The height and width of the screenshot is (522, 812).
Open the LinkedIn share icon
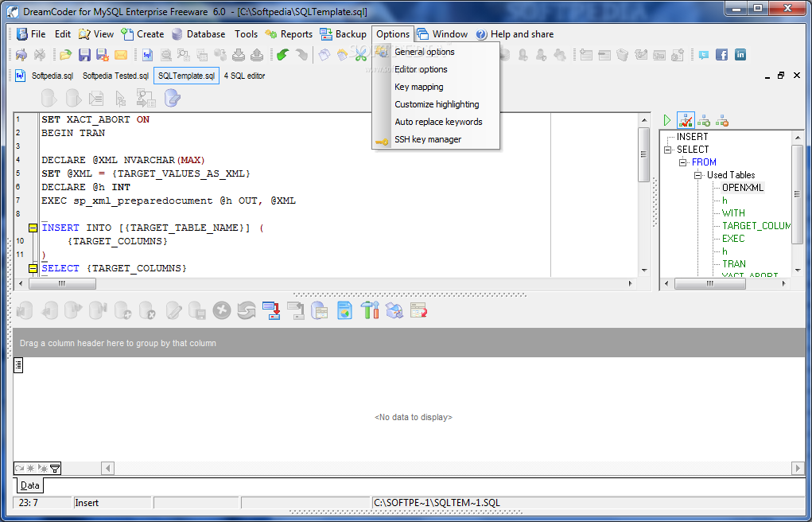click(x=740, y=54)
